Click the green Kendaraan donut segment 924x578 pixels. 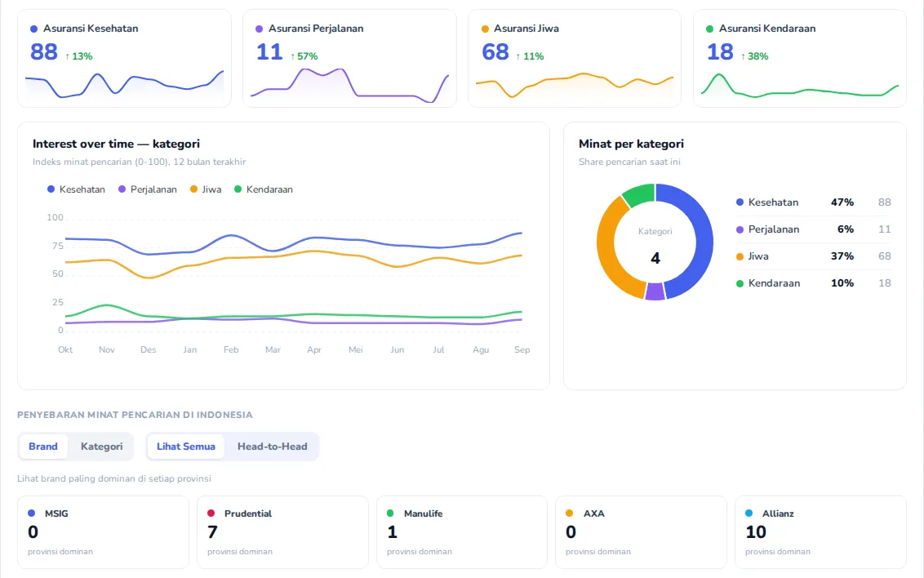640,194
